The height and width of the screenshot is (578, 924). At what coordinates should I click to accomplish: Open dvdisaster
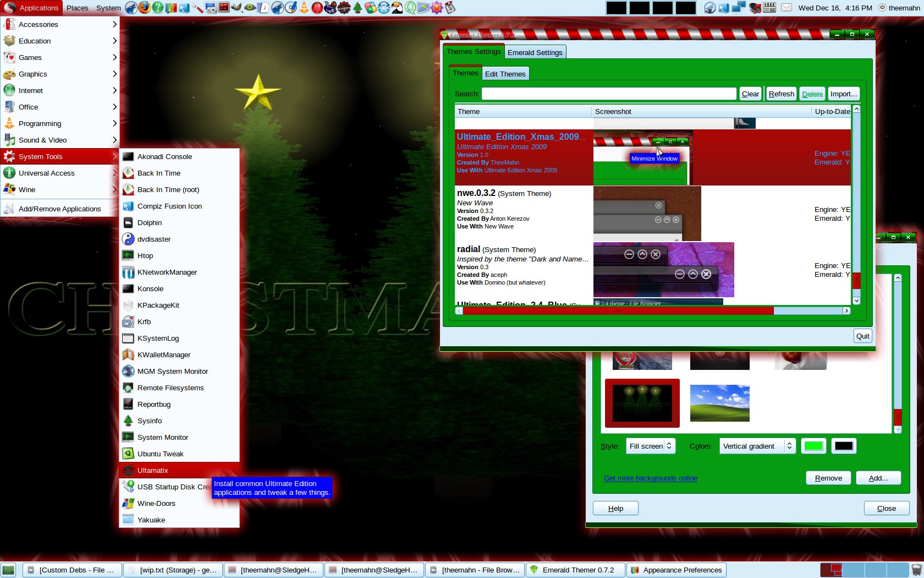tap(179, 239)
